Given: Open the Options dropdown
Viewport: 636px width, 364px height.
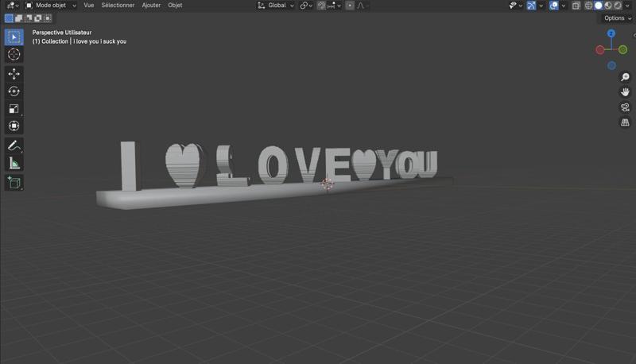Looking at the screenshot, I should click(x=618, y=18).
